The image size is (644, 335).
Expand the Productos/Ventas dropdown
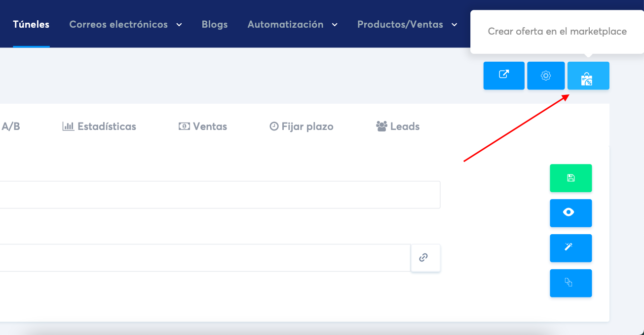(x=401, y=24)
